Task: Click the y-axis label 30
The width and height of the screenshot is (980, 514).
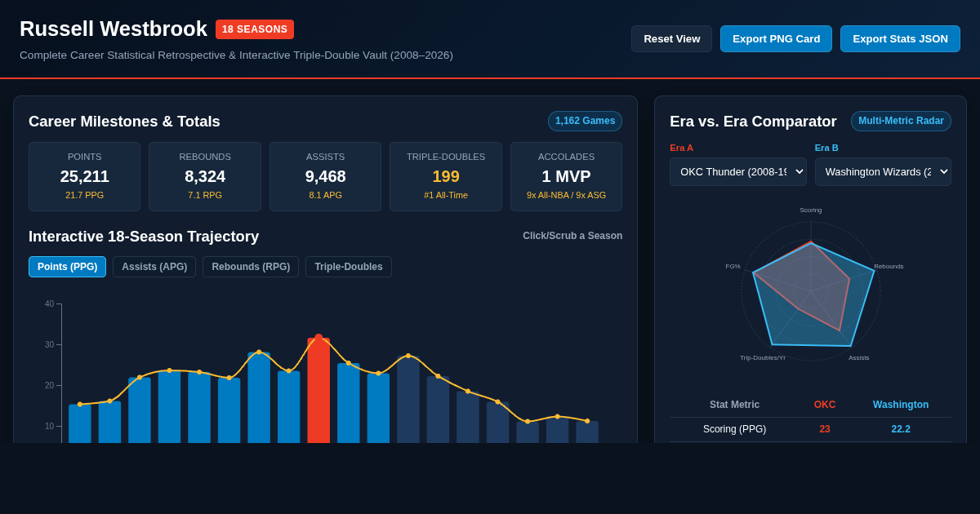Action: coord(49,345)
